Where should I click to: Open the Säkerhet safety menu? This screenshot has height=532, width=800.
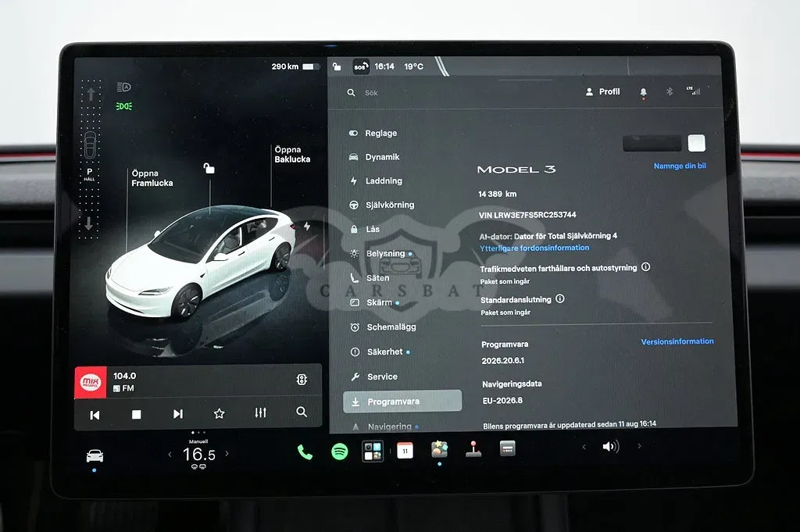[380, 352]
